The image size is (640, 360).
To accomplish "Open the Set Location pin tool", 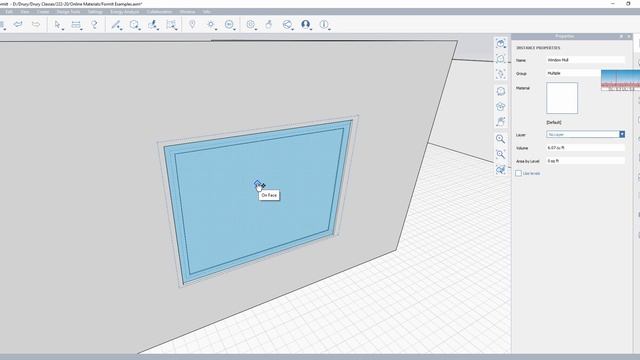I will [192, 24].
